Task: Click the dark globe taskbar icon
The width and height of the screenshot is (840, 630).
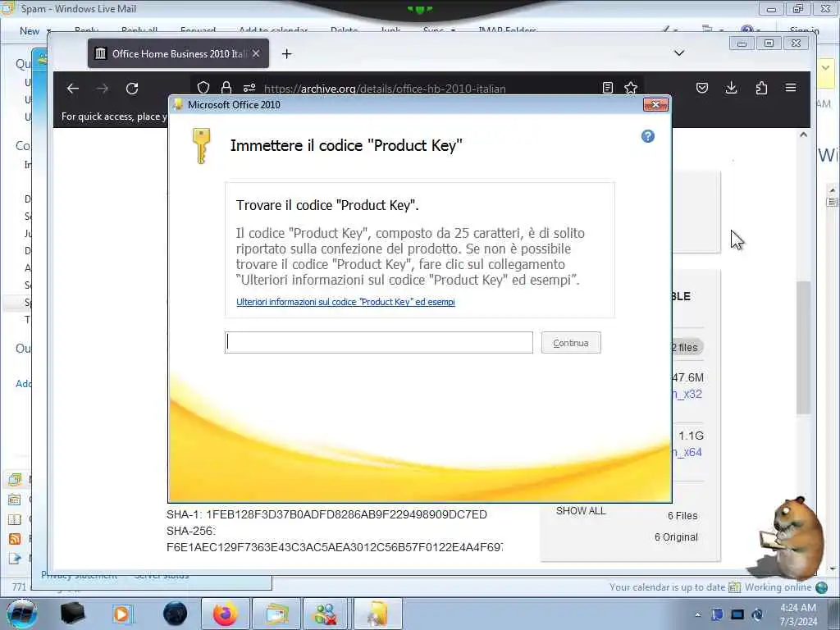Action: click(x=176, y=614)
